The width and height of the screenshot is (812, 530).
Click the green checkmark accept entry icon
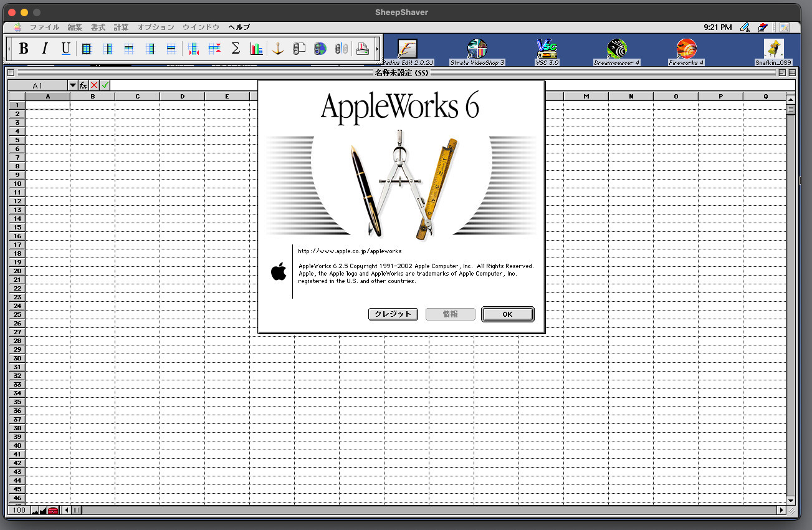105,85
